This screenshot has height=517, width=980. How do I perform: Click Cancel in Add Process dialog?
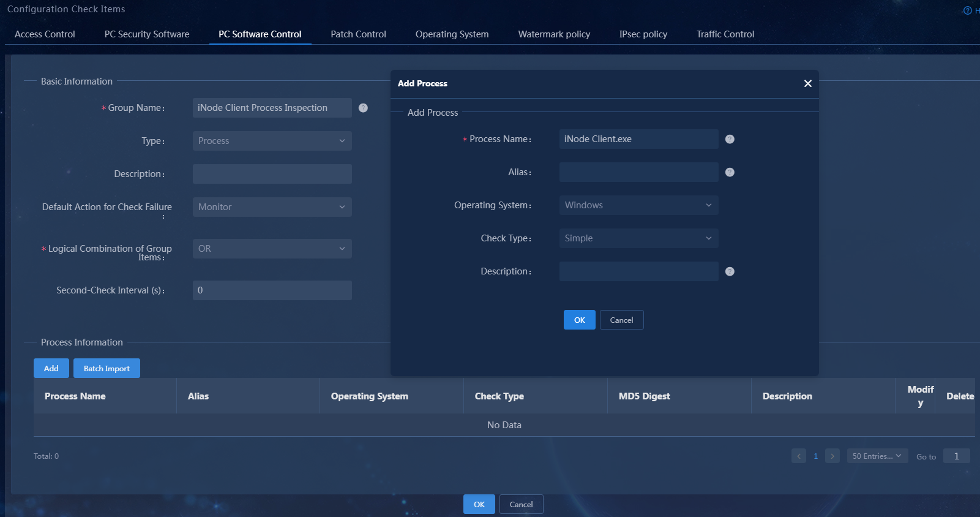click(622, 320)
